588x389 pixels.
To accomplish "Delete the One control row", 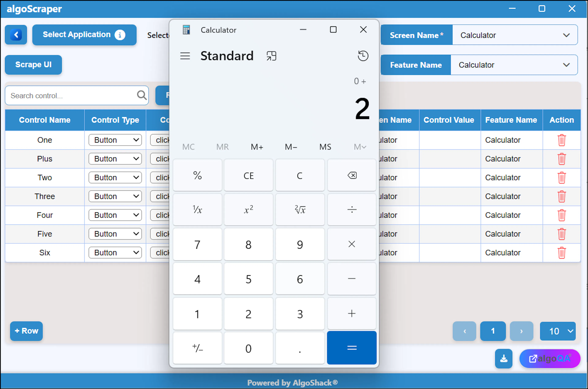I will 562,140.
